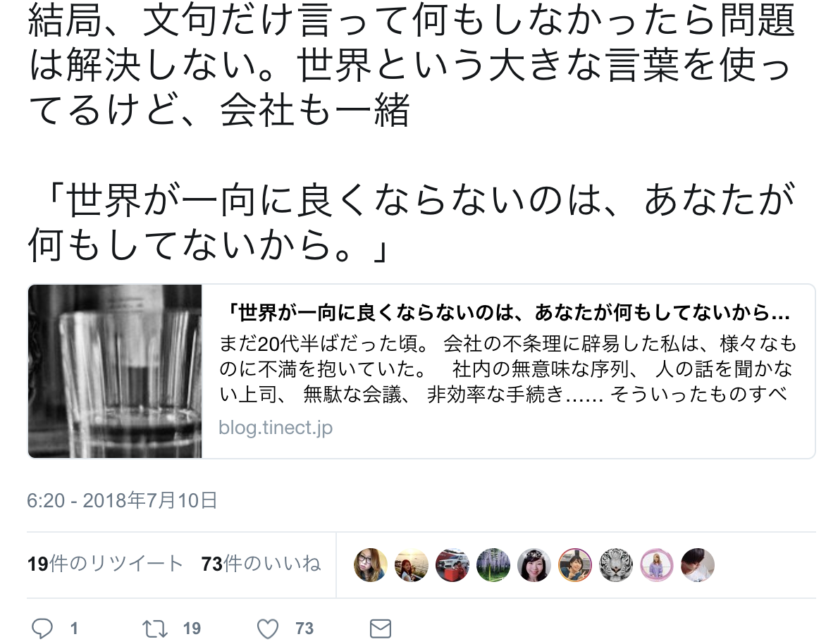Viewport: 826px width, 644px height.
Task: Open the purple wisteria avatar profile
Action: click(493, 565)
